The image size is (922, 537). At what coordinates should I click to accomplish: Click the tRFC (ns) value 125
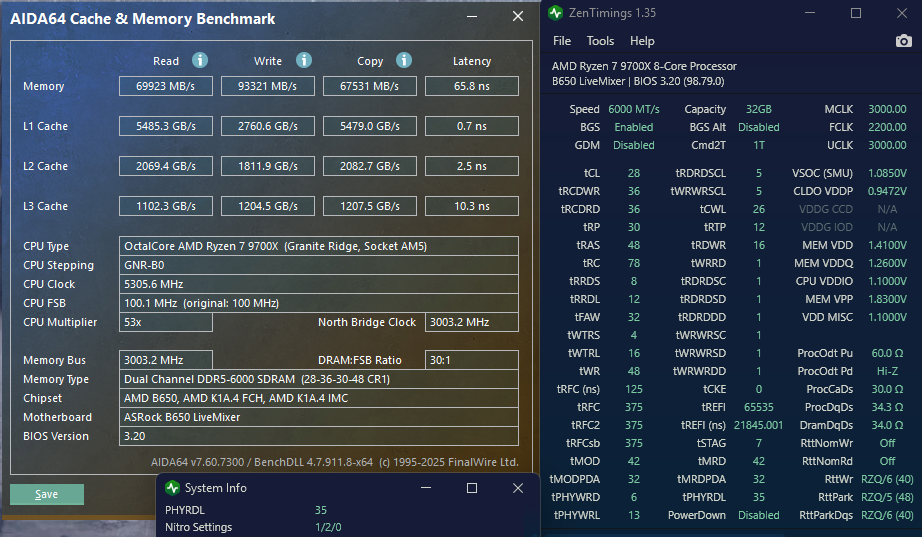coord(634,389)
